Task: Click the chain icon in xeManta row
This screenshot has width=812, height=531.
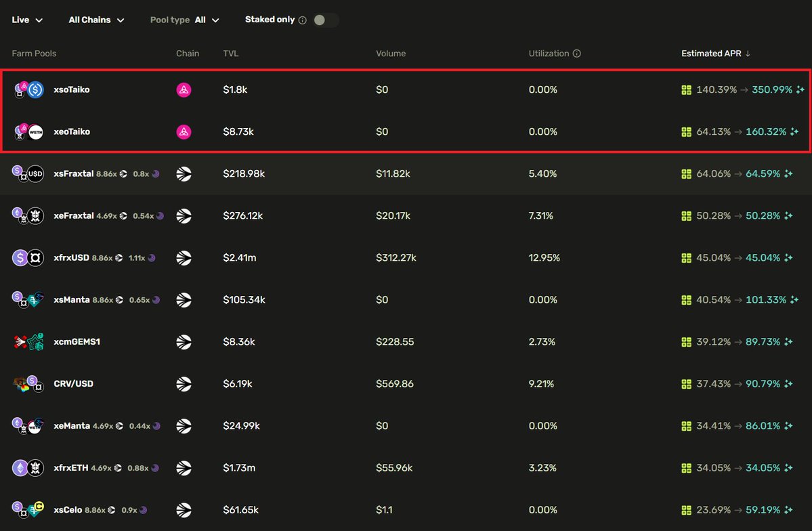Action: click(x=184, y=425)
